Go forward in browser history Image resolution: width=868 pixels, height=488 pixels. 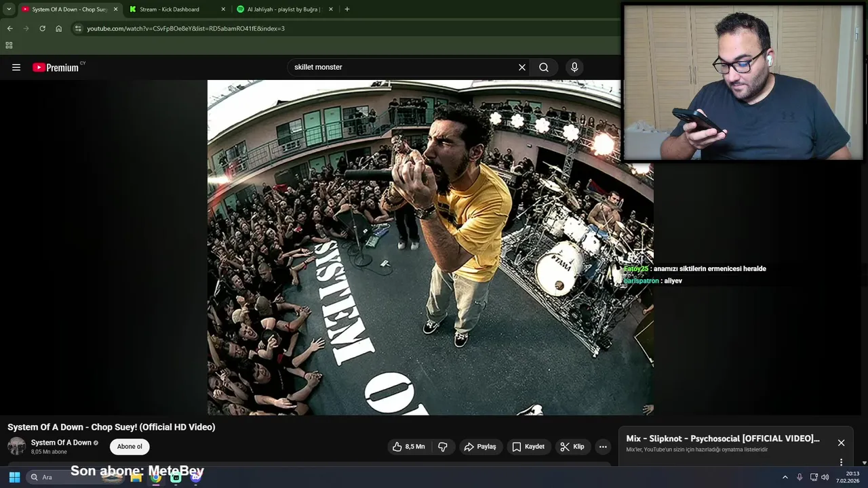pyautogui.click(x=26, y=28)
